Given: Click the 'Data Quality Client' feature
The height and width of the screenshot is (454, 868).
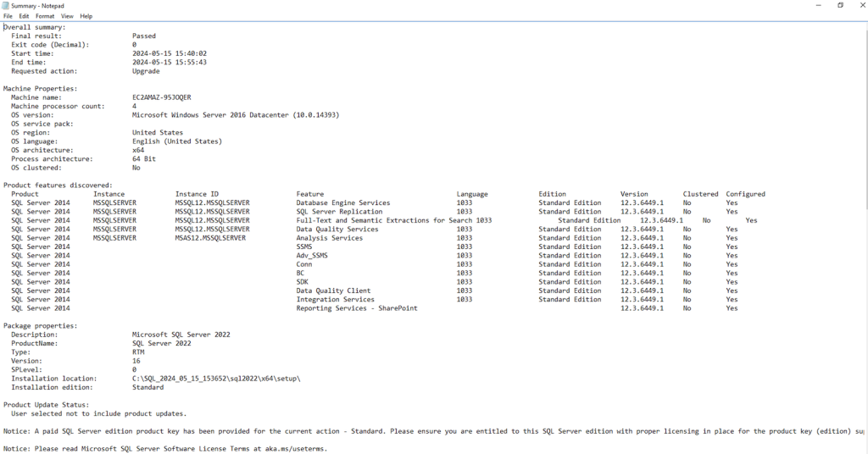Looking at the screenshot, I should point(333,291).
